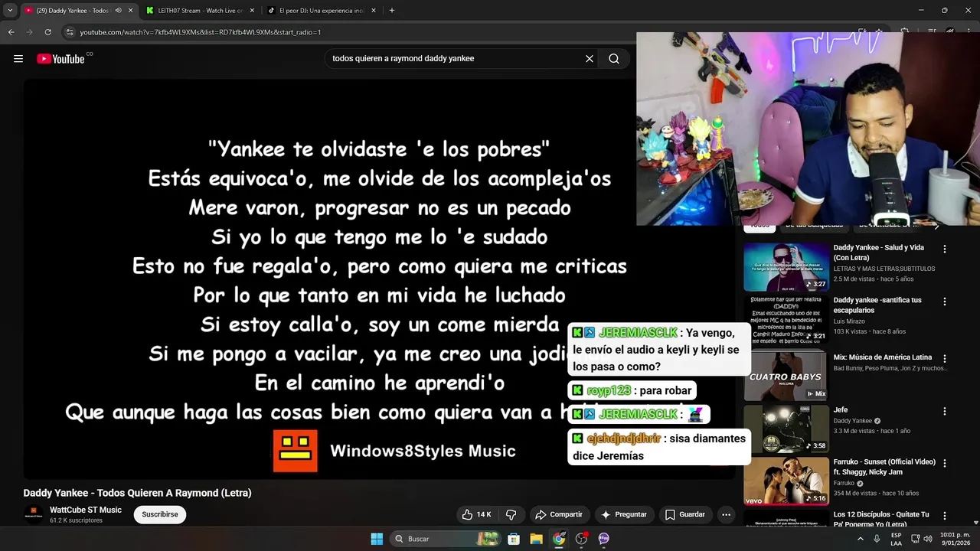Like the video with the 14 K button
This screenshot has width=980, height=551.
(x=476, y=514)
